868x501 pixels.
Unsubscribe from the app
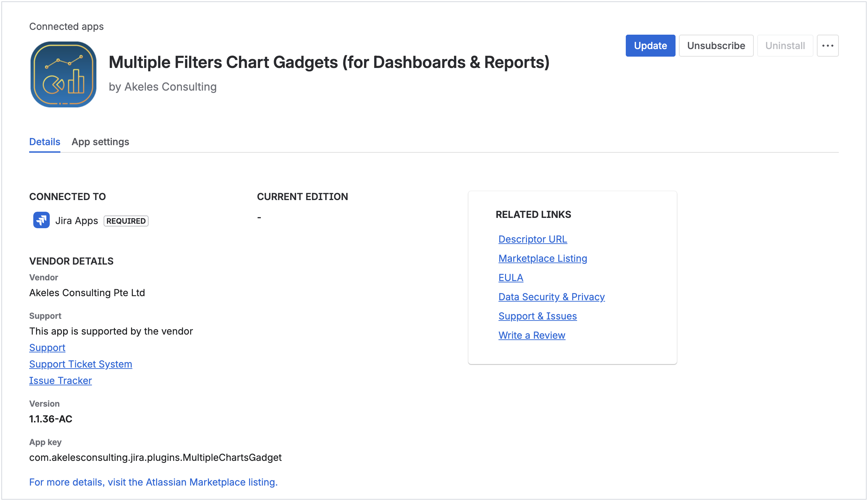[716, 45]
